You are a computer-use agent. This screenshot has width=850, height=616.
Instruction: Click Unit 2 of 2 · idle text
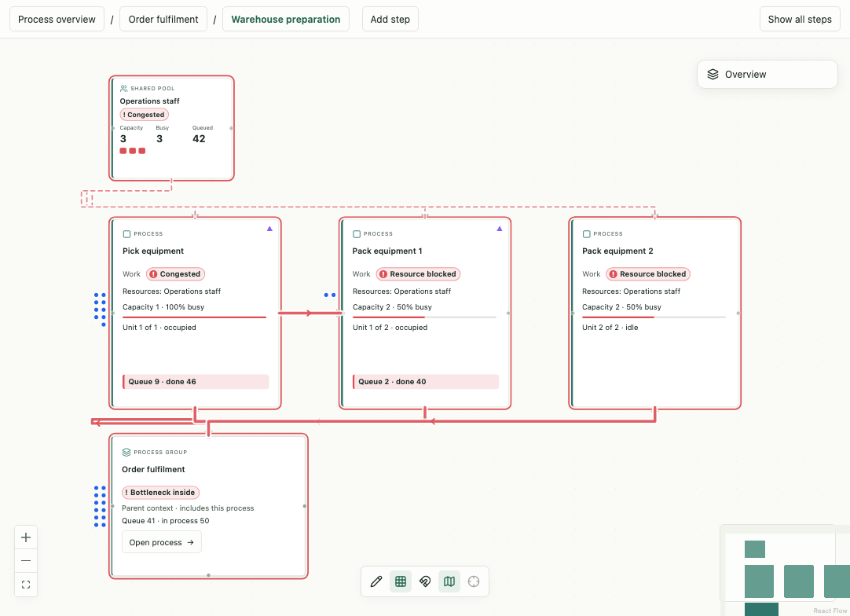pyautogui.click(x=610, y=328)
